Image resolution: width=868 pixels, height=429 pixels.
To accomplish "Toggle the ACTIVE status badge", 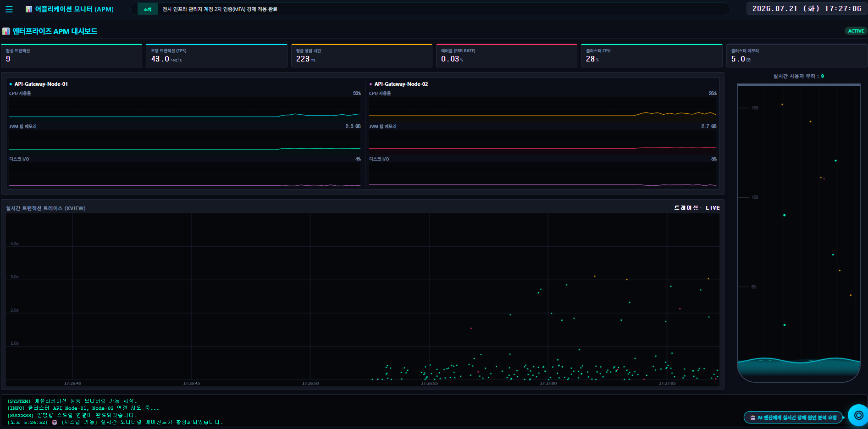I will 856,31.
